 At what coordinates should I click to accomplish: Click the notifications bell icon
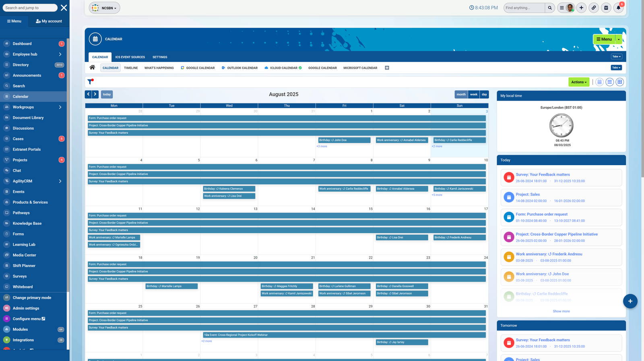[x=618, y=8]
